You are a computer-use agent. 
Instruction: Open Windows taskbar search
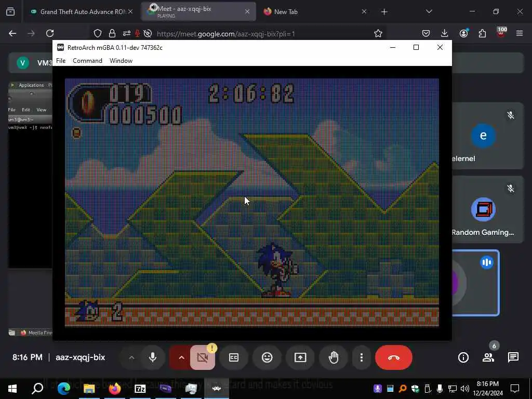click(37, 389)
